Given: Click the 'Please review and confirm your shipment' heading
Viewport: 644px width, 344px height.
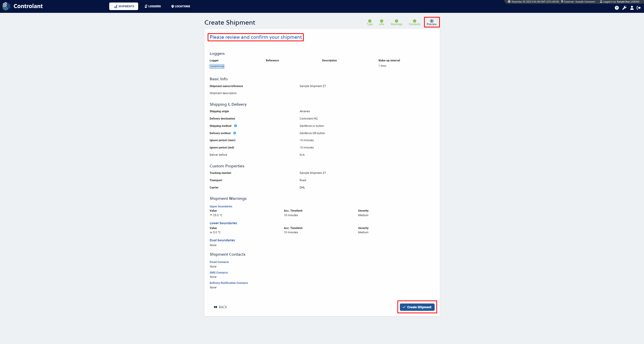Looking at the screenshot, I should pos(256,37).
